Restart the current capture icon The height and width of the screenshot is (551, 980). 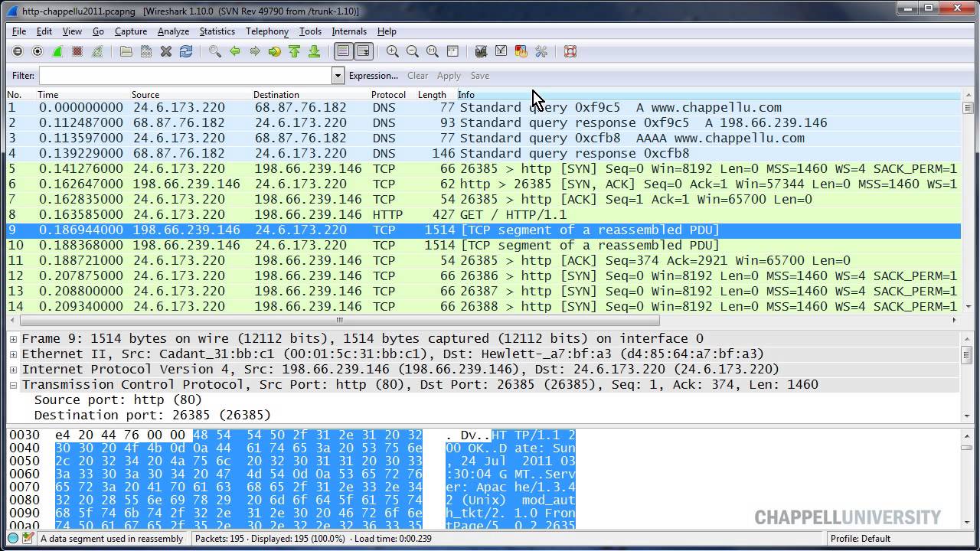point(97,51)
